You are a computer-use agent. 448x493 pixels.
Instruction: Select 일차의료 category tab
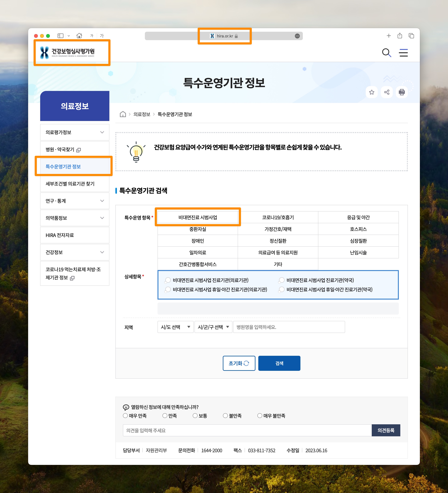pos(198,252)
